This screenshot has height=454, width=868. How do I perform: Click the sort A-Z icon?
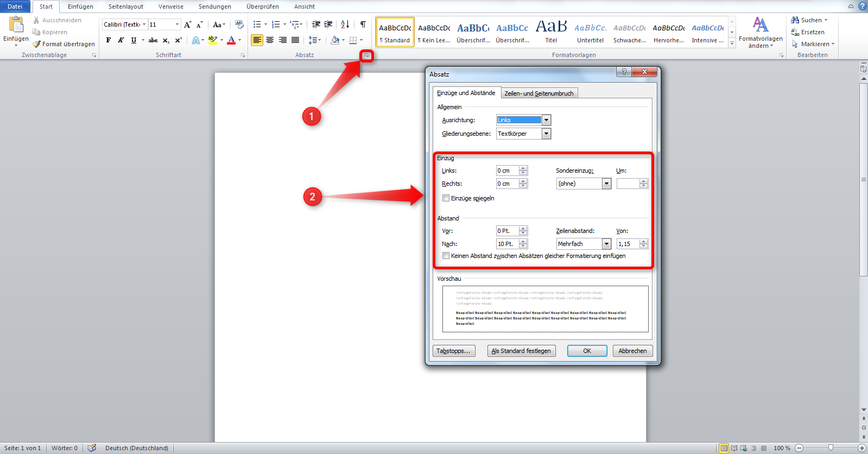[345, 24]
